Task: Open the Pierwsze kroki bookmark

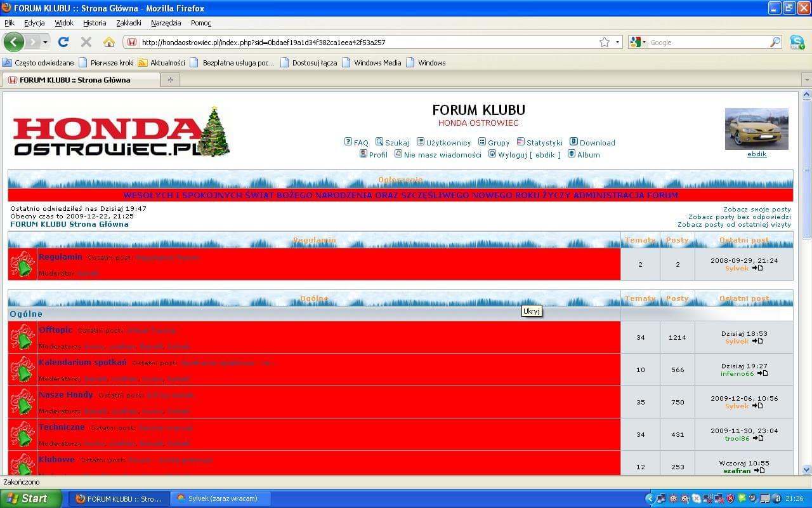Action: click(x=107, y=63)
